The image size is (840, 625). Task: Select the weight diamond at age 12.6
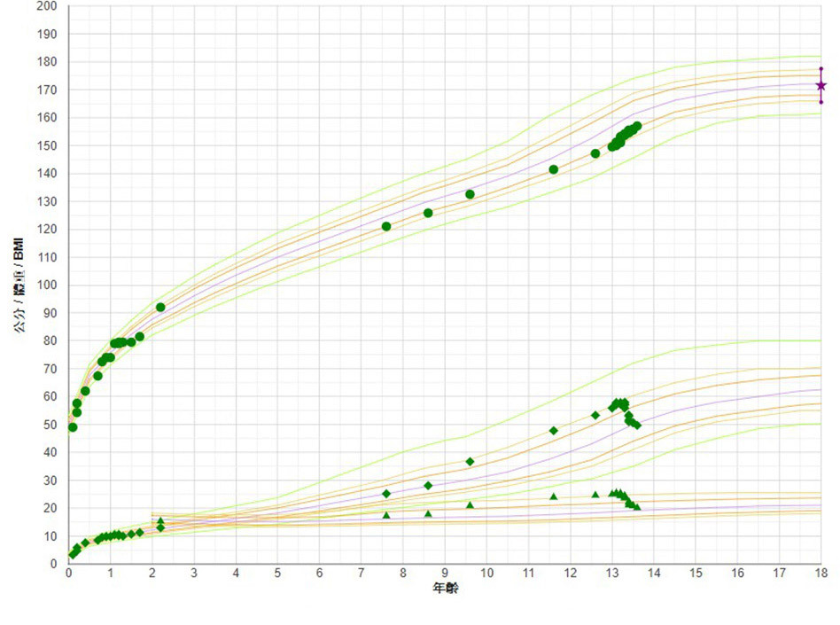click(x=595, y=415)
